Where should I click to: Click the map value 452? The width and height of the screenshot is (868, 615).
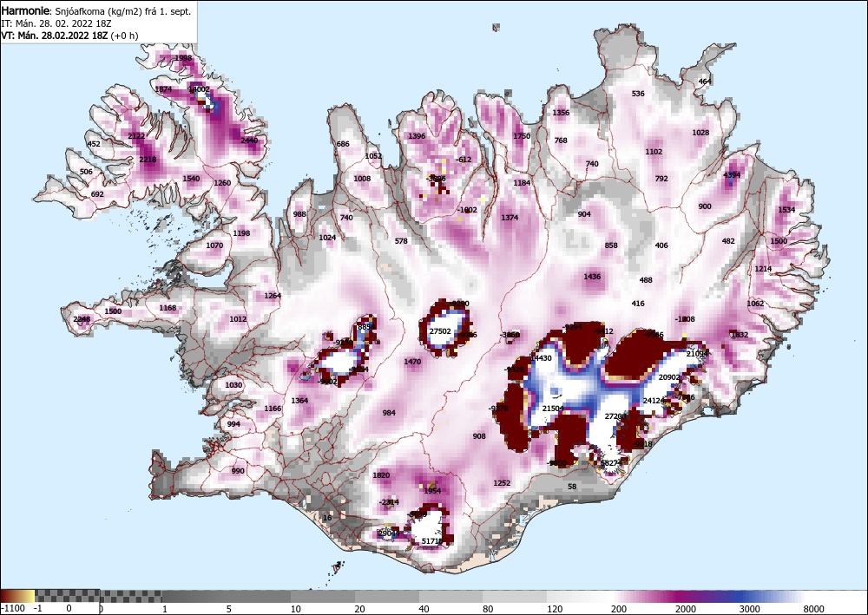94,144
